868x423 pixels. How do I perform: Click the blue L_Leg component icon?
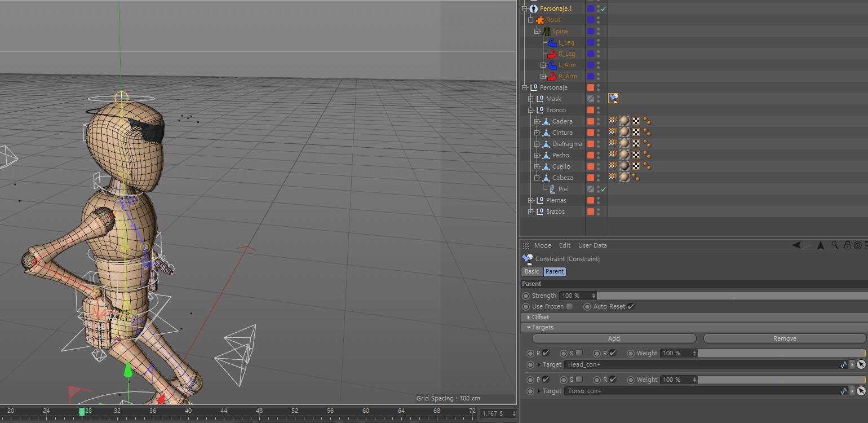[552, 42]
